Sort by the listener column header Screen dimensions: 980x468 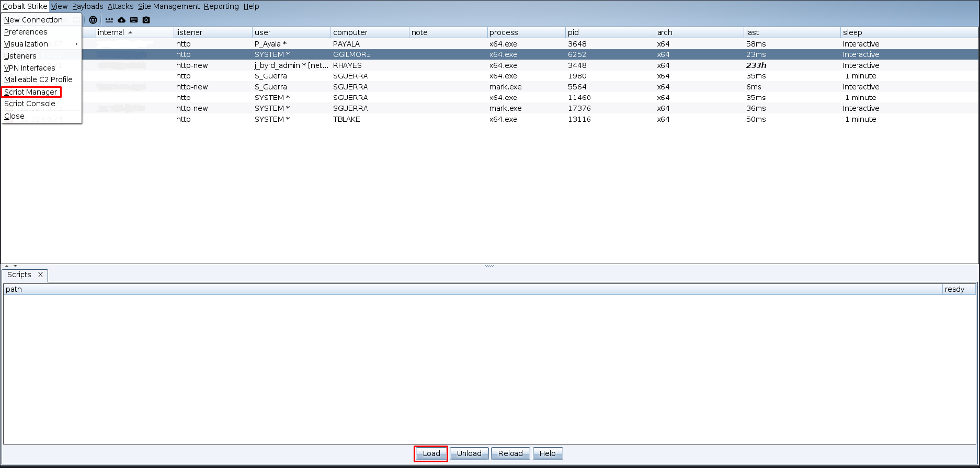[x=213, y=32]
